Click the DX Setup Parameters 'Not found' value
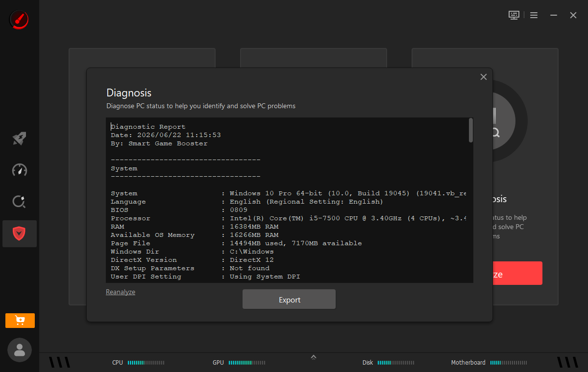This screenshot has width=588, height=372. (249, 268)
